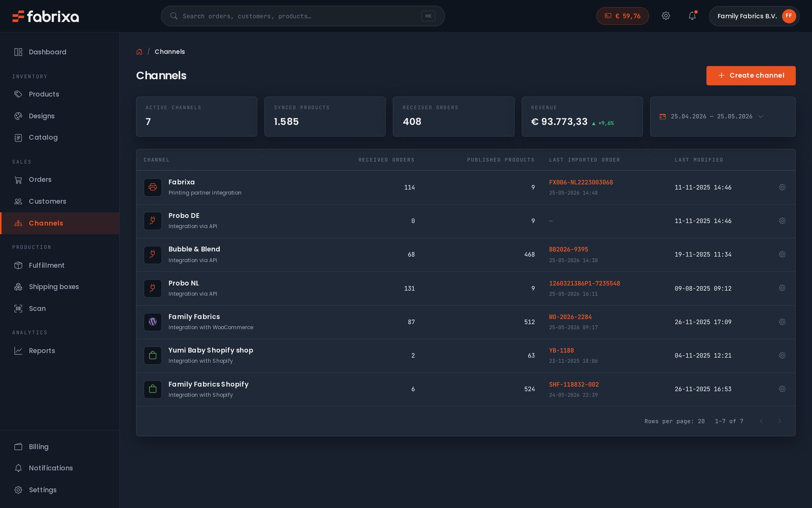
Task: Open order FX006-NL2223003068
Action: [x=581, y=182]
